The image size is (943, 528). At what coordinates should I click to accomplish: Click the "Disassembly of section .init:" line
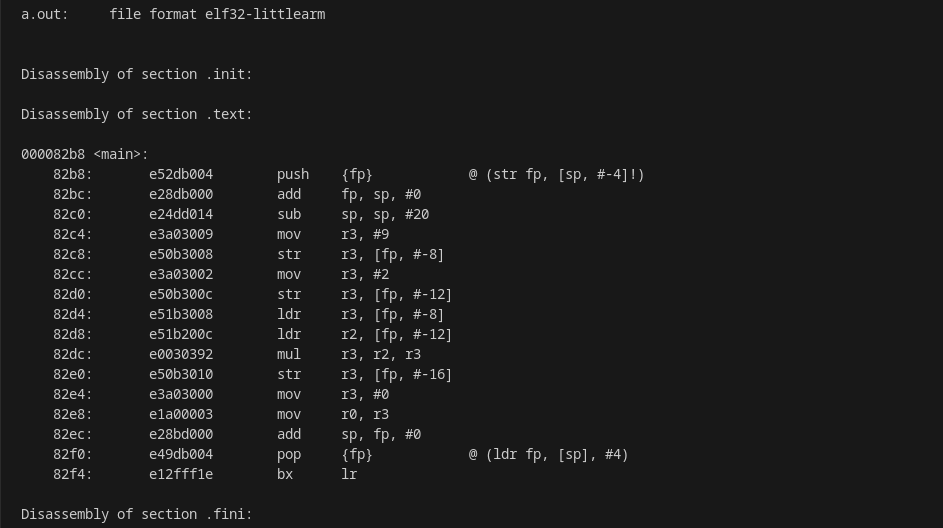pos(137,74)
